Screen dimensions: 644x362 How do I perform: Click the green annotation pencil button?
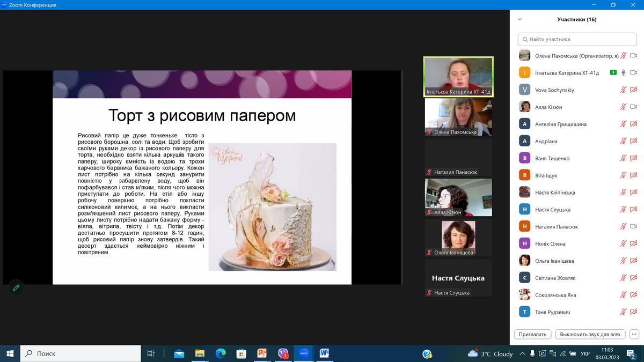16,287
